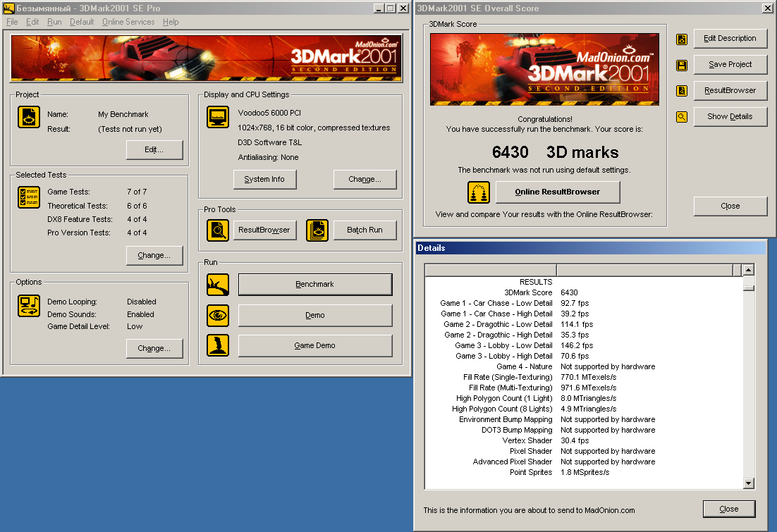Click the Save Project floppy icon
The width and height of the screenshot is (777, 532).
click(682, 66)
